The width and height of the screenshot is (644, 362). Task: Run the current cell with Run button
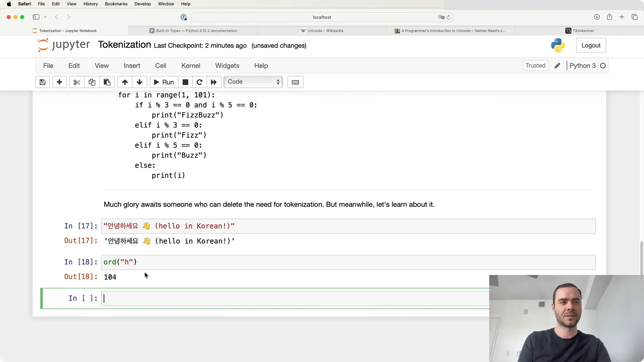(164, 82)
